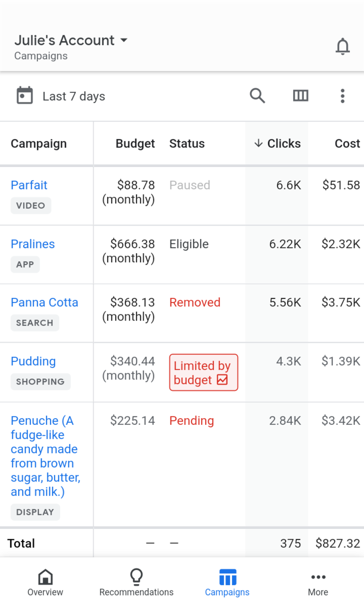This screenshot has width=364, height=607.
Task: Open the column settings icon
Action: 300,95
